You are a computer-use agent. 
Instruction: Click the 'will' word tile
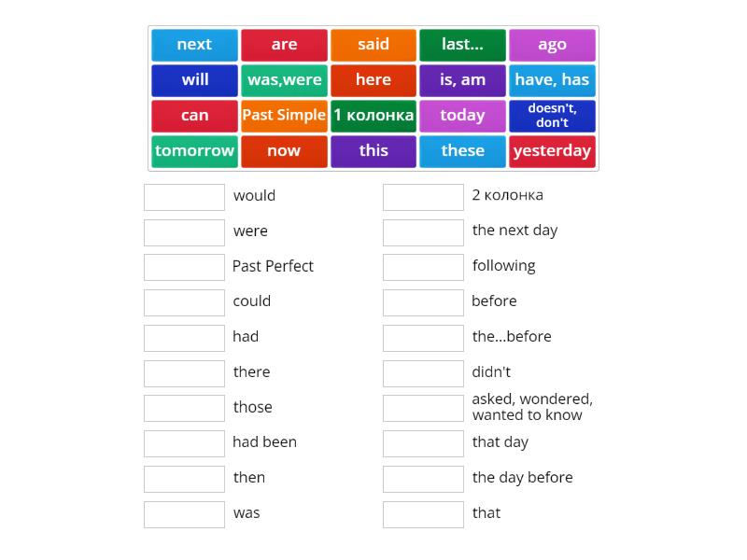tap(194, 80)
